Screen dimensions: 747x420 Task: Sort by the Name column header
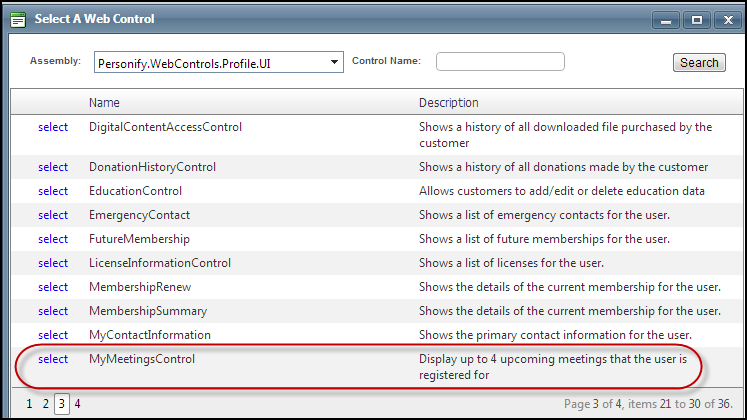[104, 103]
